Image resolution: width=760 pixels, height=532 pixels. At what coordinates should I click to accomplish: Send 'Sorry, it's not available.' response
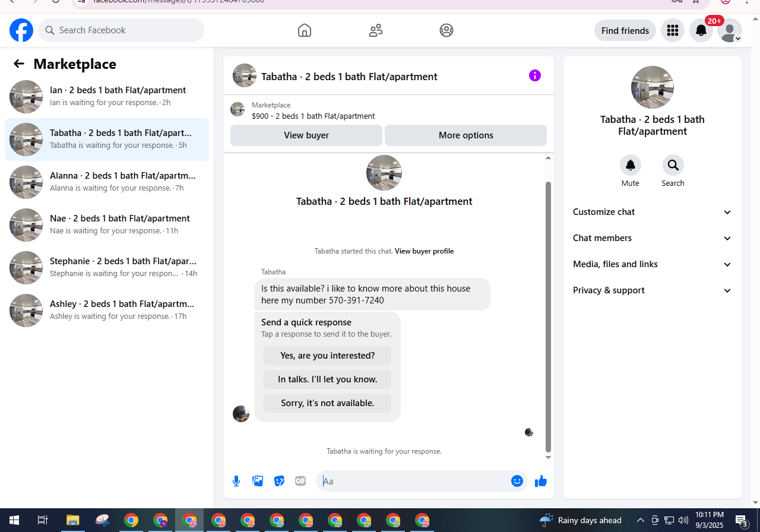click(328, 403)
